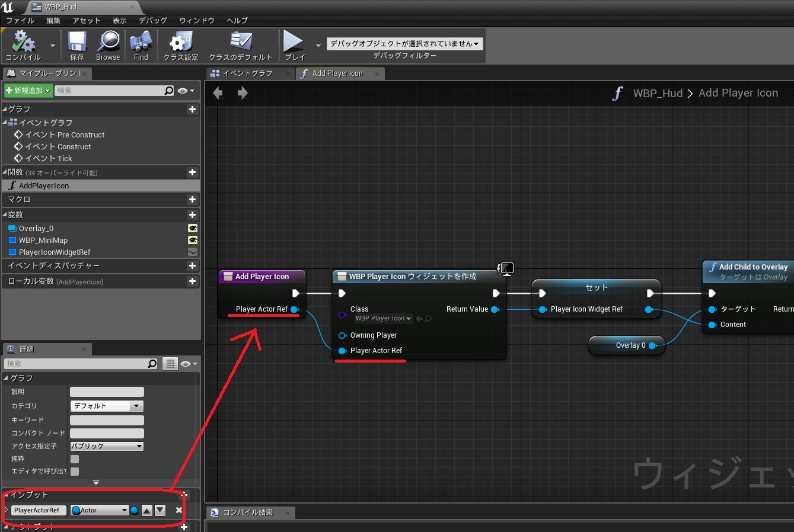Focus the My Blueprint search field
The height and width of the screenshot is (532, 794).
coord(110,91)
